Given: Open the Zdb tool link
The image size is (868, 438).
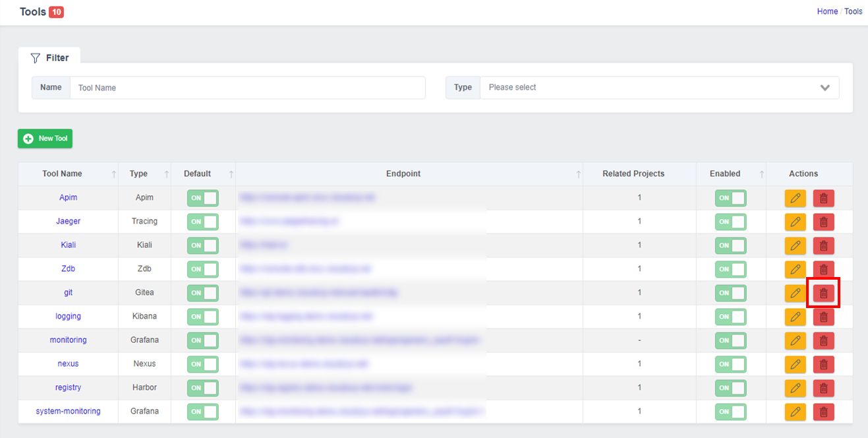Looking at the screenshot, I should click(69, 269).
